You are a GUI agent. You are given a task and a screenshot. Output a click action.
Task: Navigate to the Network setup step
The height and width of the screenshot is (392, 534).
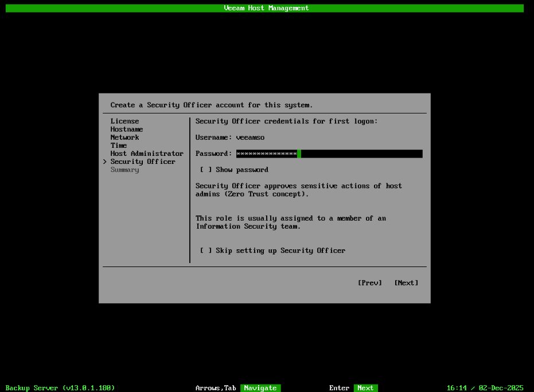pyautogui.click(x=124, y=137)
